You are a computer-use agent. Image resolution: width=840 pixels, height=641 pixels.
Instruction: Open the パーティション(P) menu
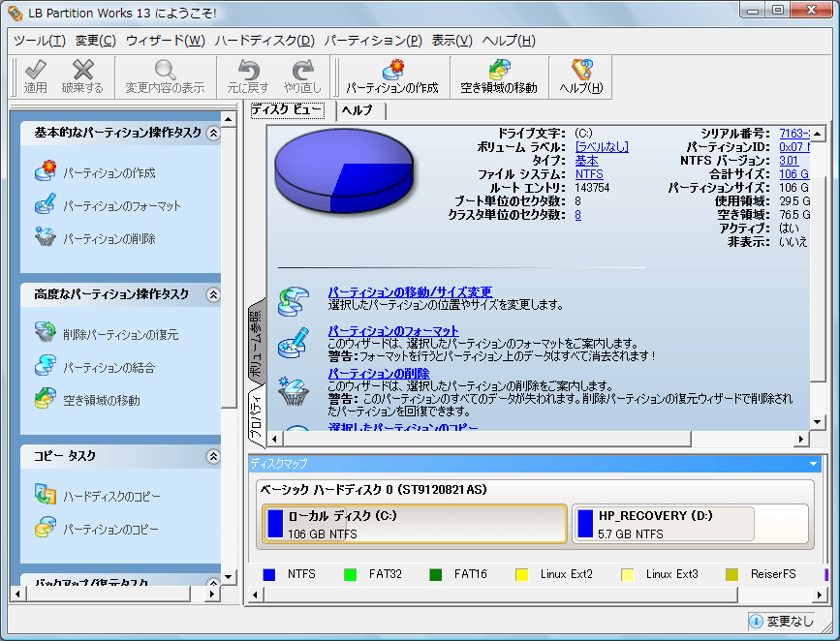coord(373,41)
